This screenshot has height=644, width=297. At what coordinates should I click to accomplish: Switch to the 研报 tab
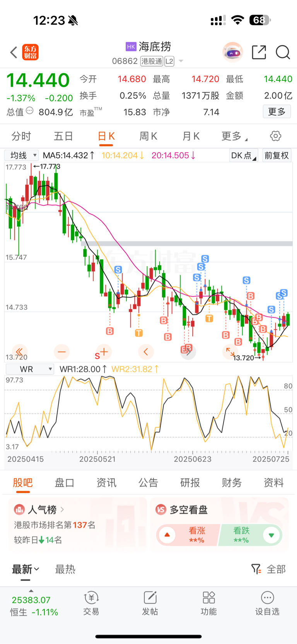click(190, 483)
